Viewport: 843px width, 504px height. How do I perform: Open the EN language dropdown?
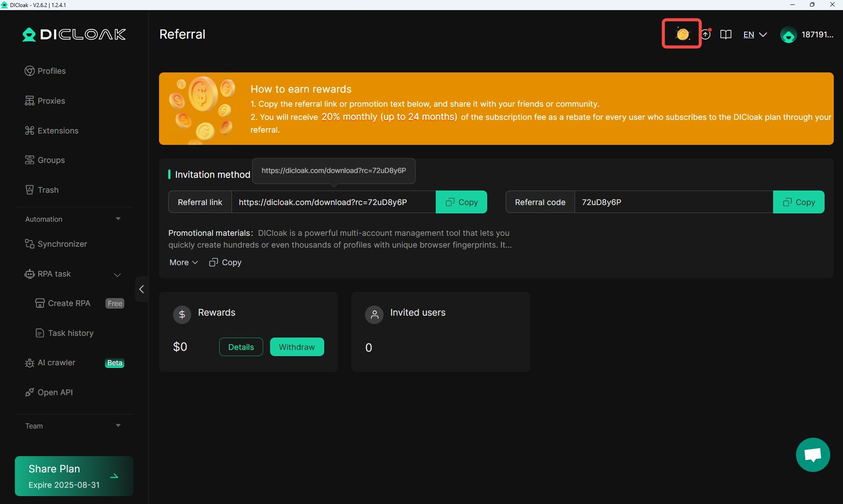tap(755, 35)
